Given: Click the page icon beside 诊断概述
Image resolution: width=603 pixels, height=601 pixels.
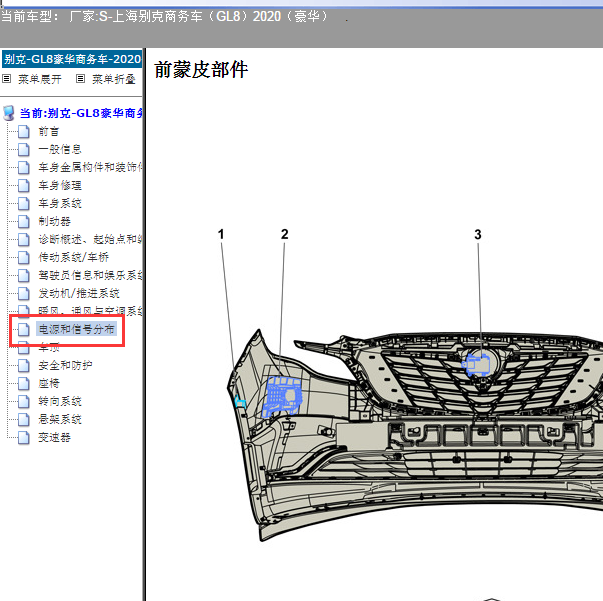Looking at the screenshot, I should coord(24,240).
